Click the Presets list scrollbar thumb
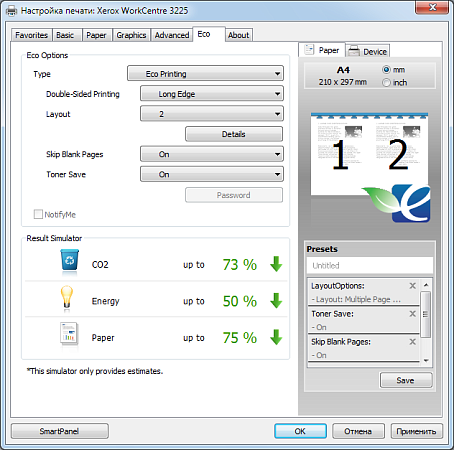Image resolution: width=454 pixels, height=450 pixels. pos(425,314)
